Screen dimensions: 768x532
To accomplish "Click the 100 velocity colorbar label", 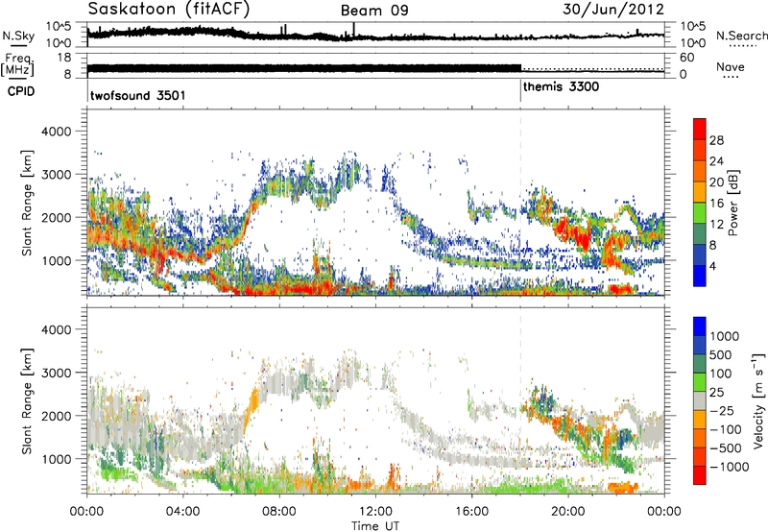I will point(721,374).
